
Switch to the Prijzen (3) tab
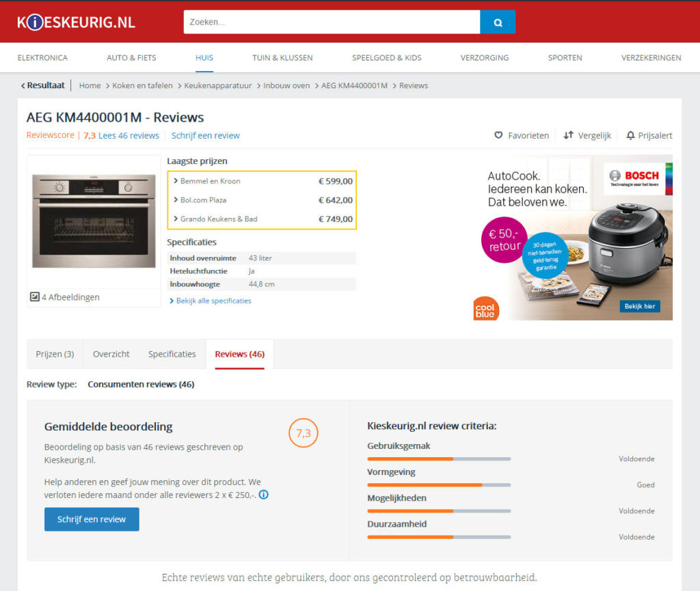coord(55,354)
